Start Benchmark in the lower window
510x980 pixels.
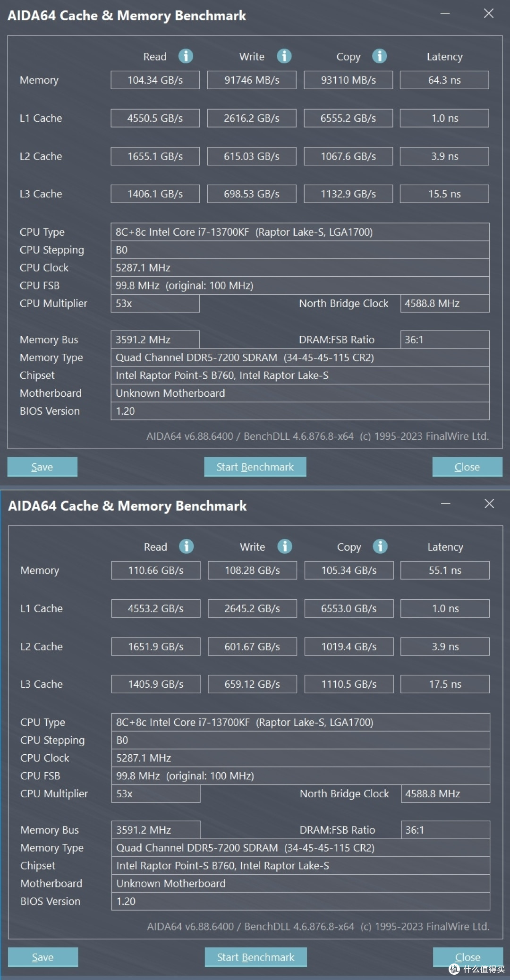click(255, 957)
